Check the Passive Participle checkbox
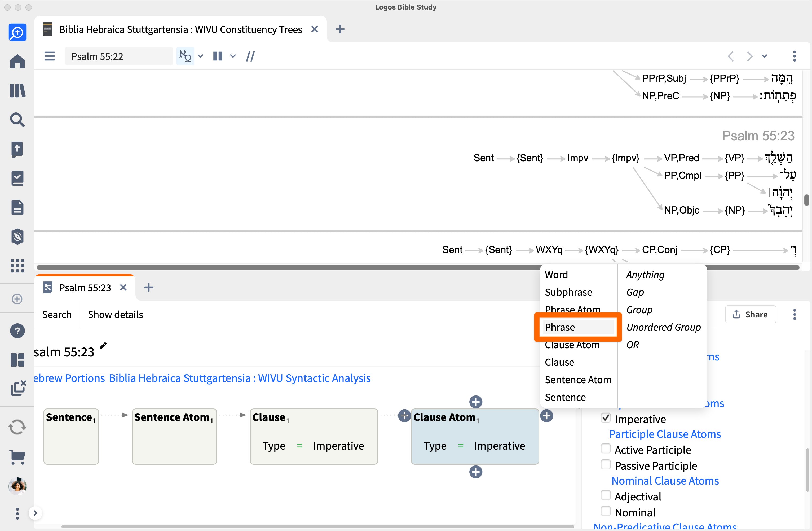The image size is (812, 531). pos(606,464)
